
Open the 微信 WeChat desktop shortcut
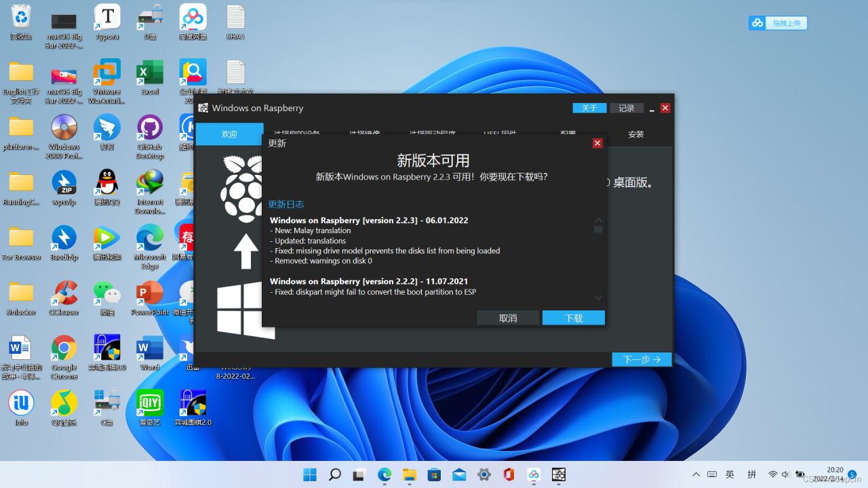click(107, 299)
